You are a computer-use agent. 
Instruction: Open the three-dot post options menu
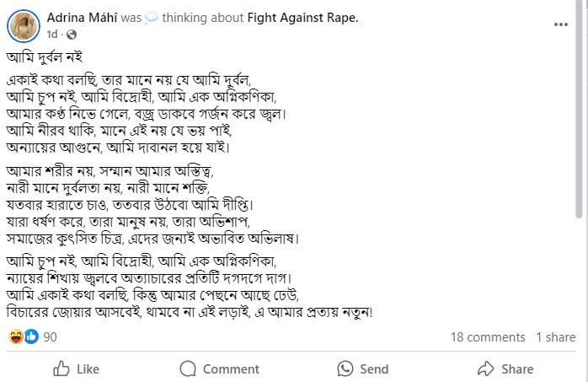(561, 25)
